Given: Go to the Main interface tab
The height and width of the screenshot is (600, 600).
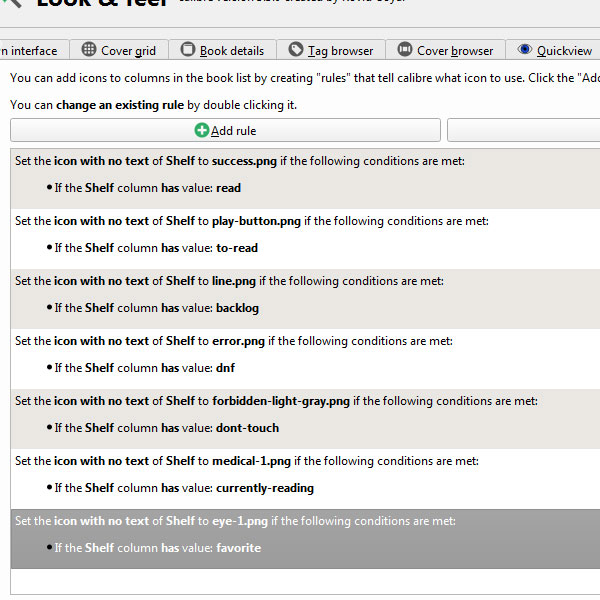Looking at the screenshot, I should (34, 50).
